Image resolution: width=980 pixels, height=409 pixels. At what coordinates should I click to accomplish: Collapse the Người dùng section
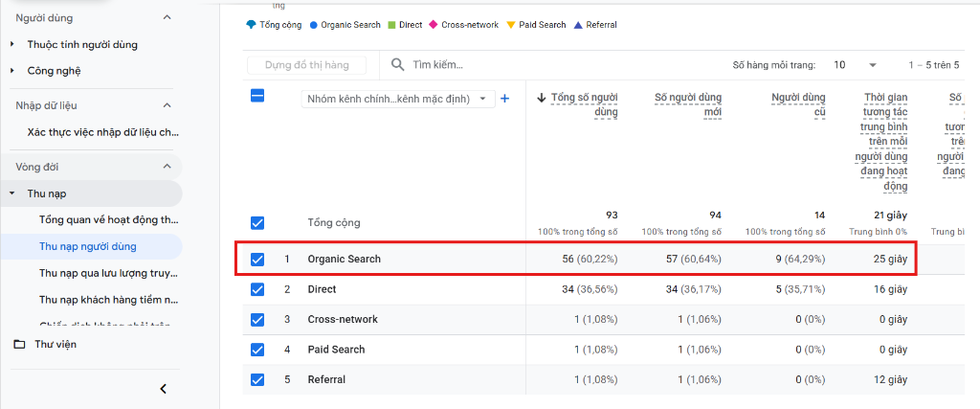click(167, 17)
